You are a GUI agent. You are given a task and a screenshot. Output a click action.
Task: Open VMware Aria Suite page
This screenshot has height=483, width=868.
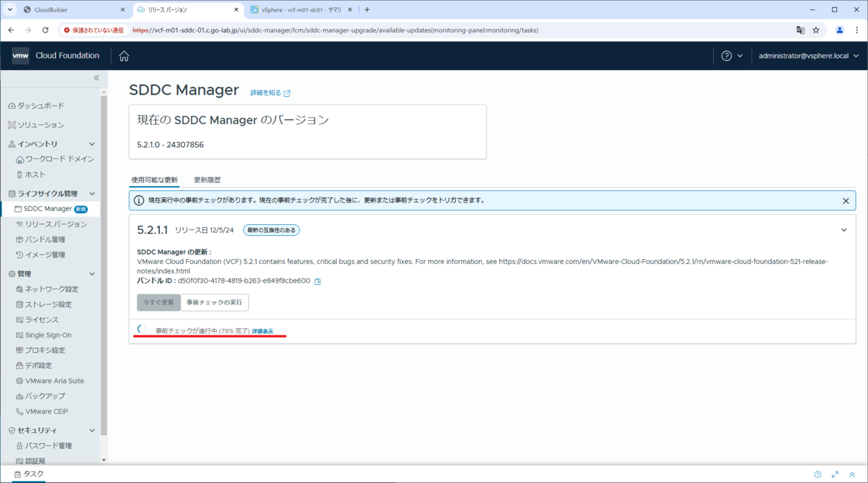tap(51, 380)
